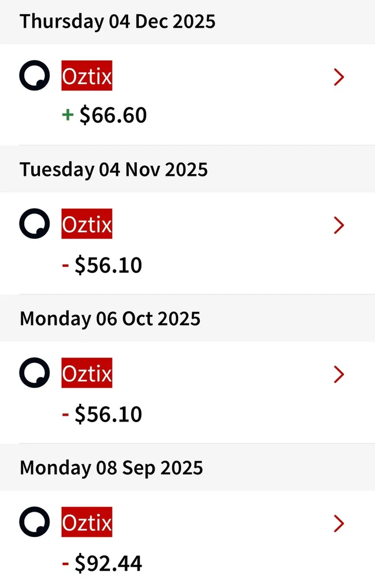This screenshot has width=375, height=588.
Task: Select the Tuesday 04 Nov 2025 date header
Action: pos(113,170)
